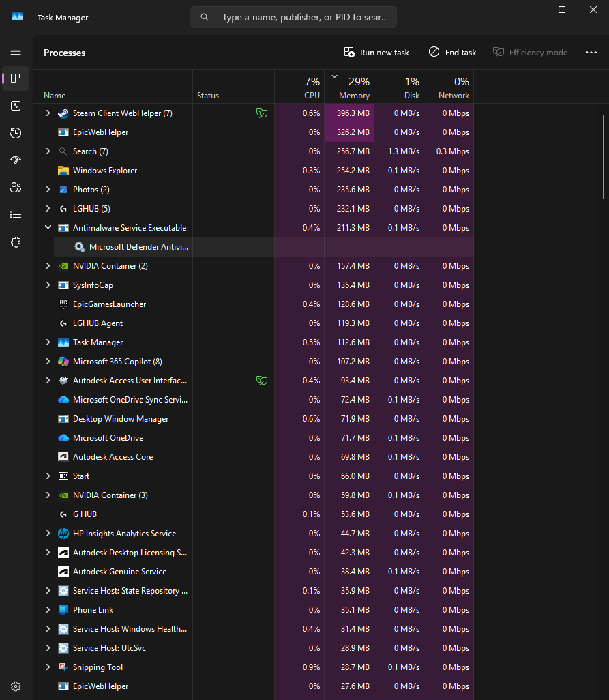
Task: Click the Microsoft OneDrive cloud icon
Action: [63, 438]
